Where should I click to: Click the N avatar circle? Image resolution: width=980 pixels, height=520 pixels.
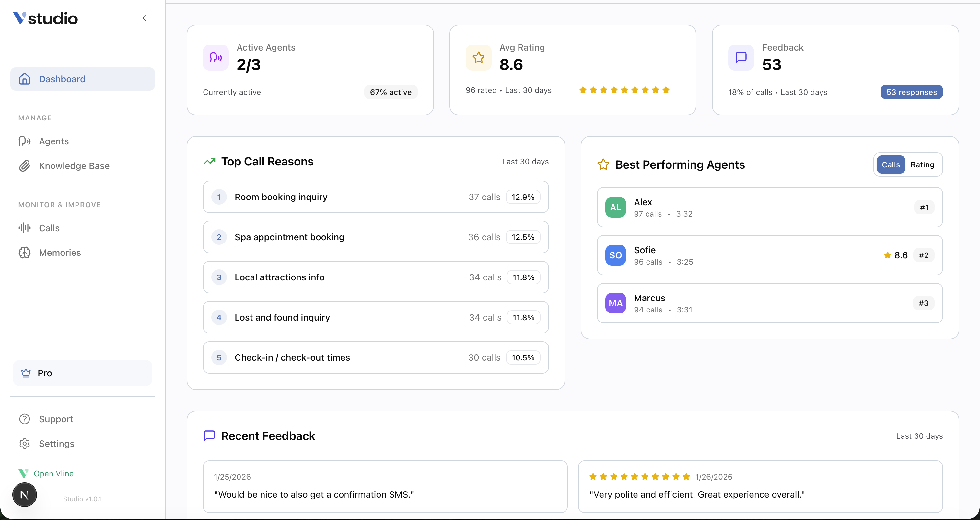tap(24, 494)
